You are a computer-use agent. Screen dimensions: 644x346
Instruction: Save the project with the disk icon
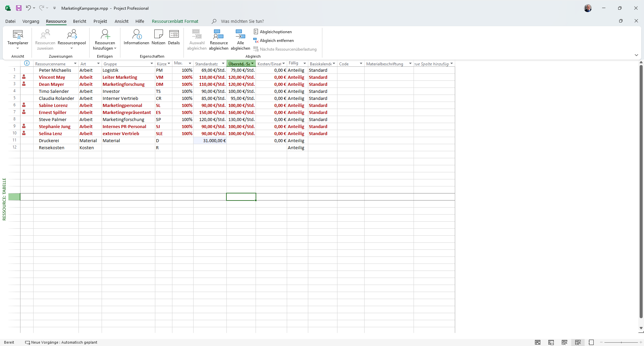(19, 8)
